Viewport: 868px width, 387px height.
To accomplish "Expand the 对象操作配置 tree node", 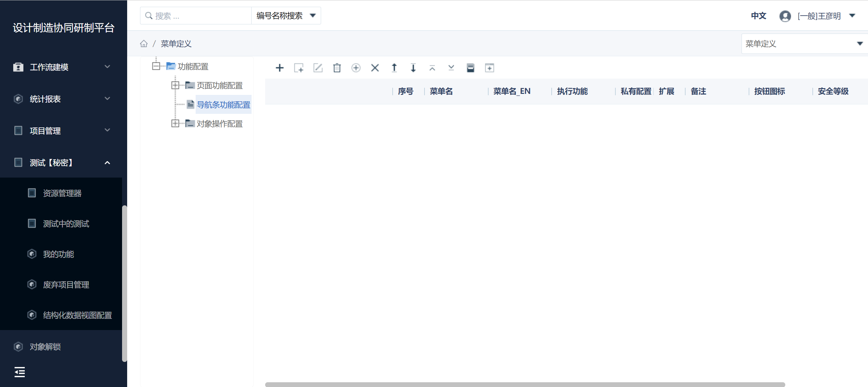I will [x=175, y=123].
